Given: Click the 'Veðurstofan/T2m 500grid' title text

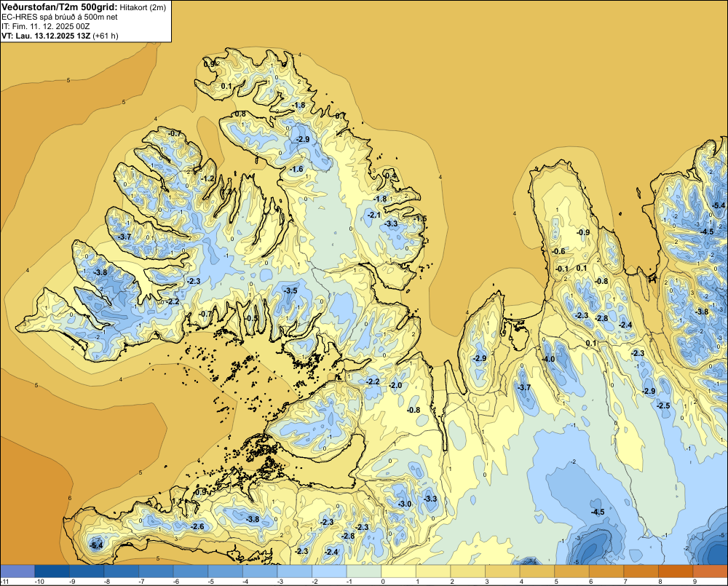Looking at the screenshot, I should point(60,7).
